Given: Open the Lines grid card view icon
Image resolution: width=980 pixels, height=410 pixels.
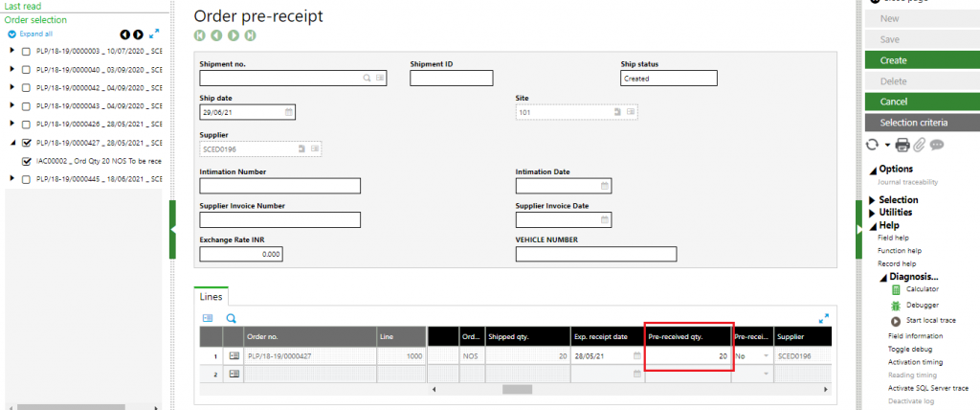Looking at the screenshot, I should [208, 318].
